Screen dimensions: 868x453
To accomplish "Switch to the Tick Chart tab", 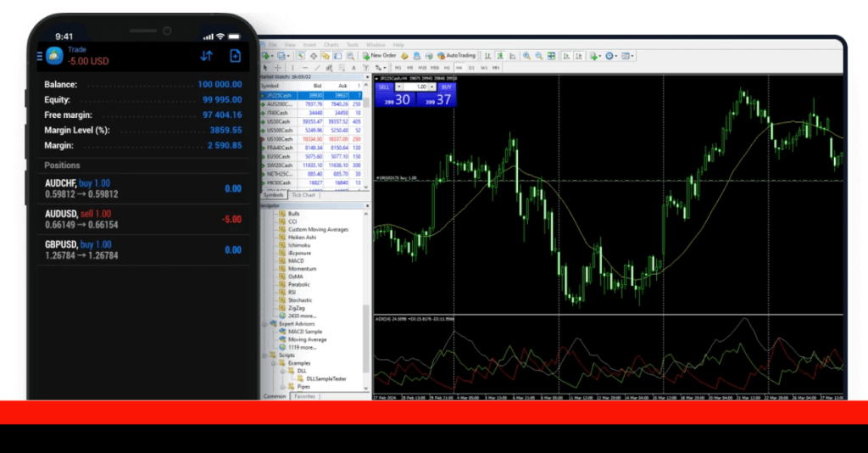I will click(303, 195).
